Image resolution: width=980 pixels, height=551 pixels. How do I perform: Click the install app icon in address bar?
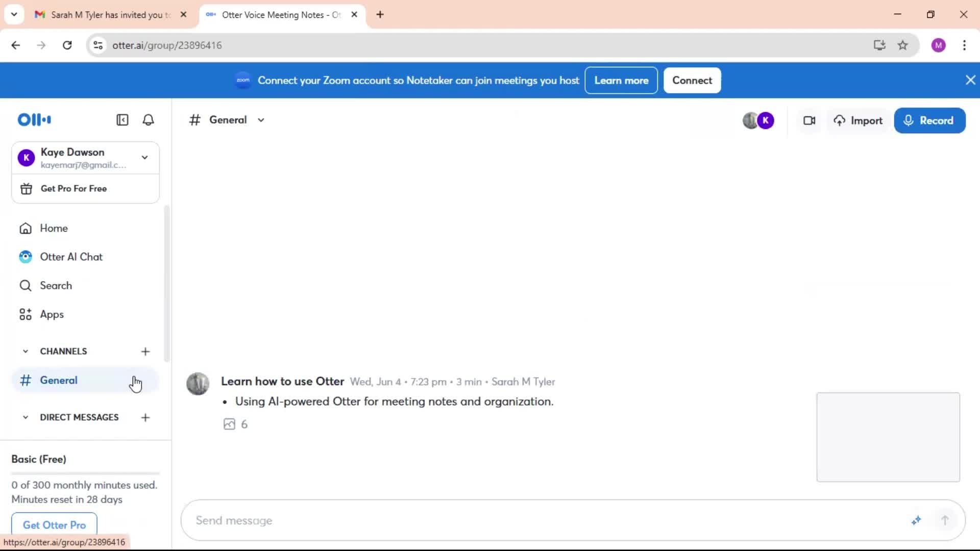pos(879,45)
